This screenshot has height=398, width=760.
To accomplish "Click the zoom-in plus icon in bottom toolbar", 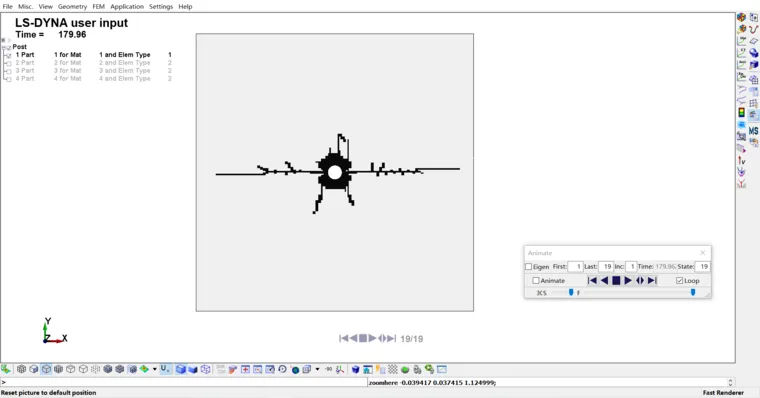I will [245, 369].
